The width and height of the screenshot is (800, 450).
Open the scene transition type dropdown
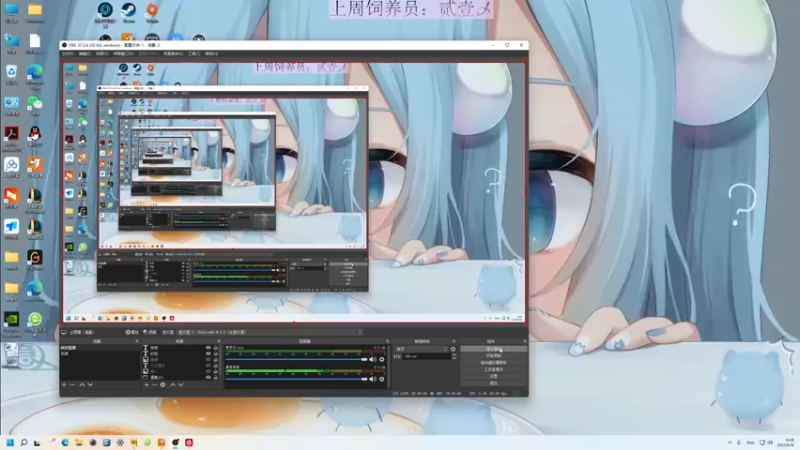(421, 349)
